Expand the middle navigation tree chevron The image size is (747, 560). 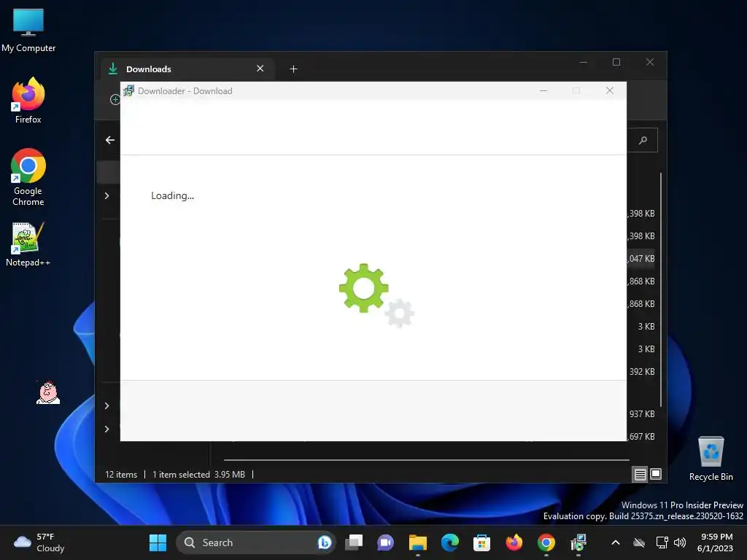pos(107,405)
